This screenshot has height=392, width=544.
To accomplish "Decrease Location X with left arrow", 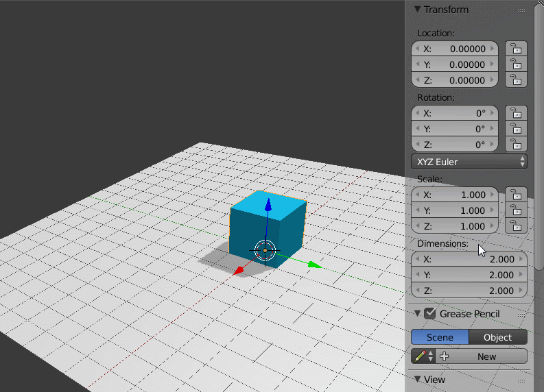I will pyautogui.click(x=417, y=49).
